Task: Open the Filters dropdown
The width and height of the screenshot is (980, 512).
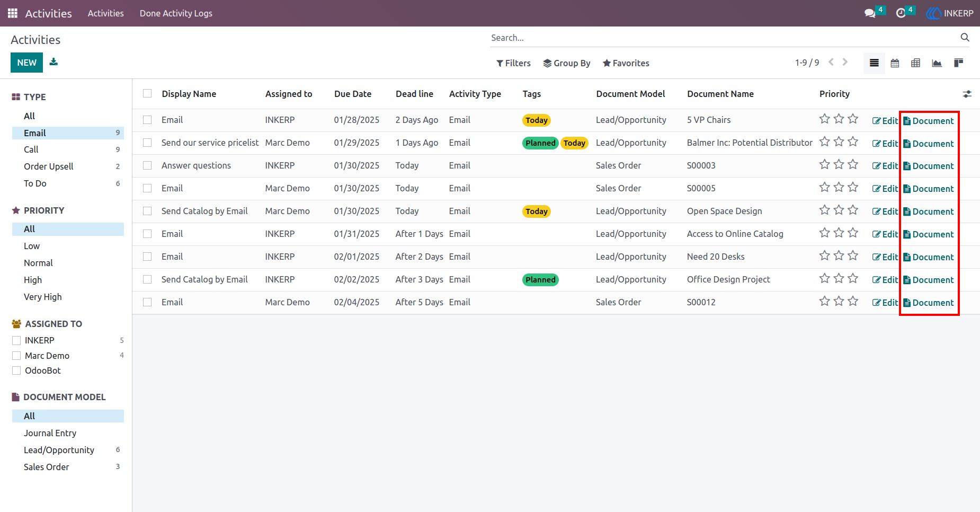Action: (x=513, y=63)
